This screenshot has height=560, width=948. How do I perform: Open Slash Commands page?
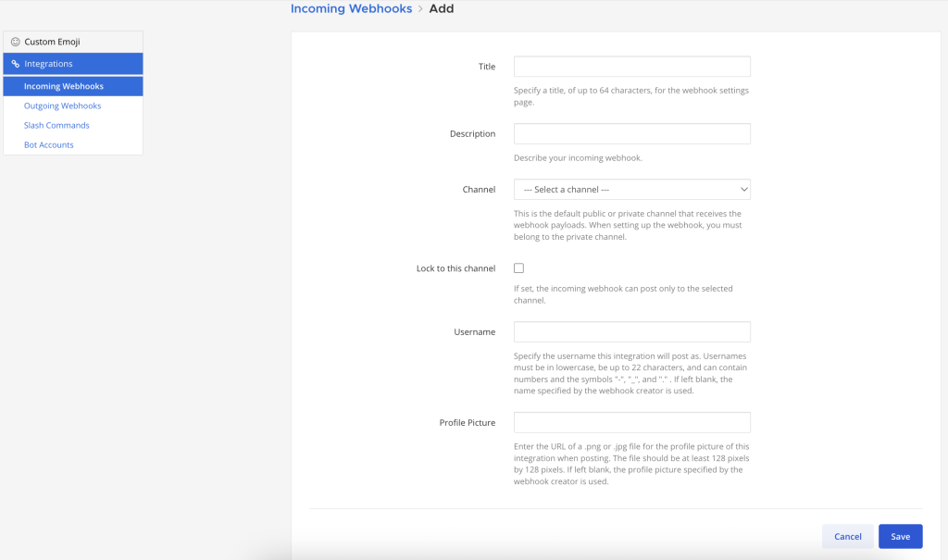pyautogui.click(x=56, y=125)
